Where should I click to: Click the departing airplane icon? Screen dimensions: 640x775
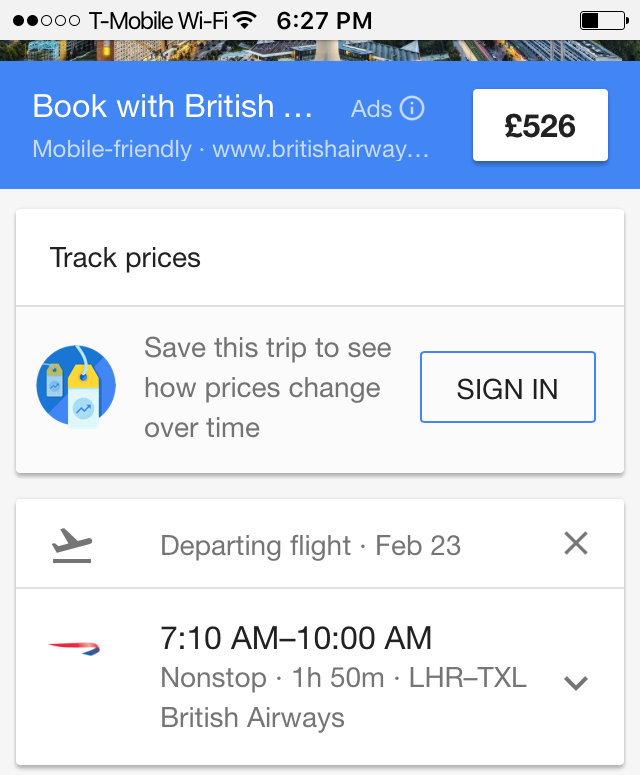click(72, 545)
